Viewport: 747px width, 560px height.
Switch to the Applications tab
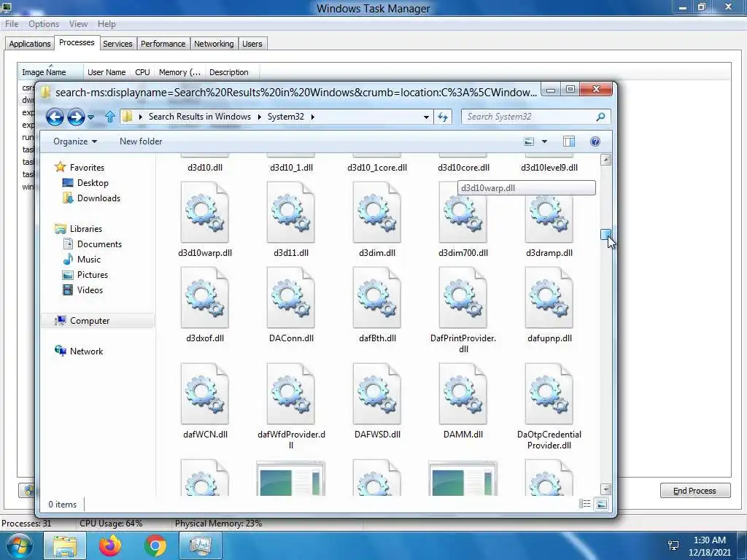pos(29,44)
